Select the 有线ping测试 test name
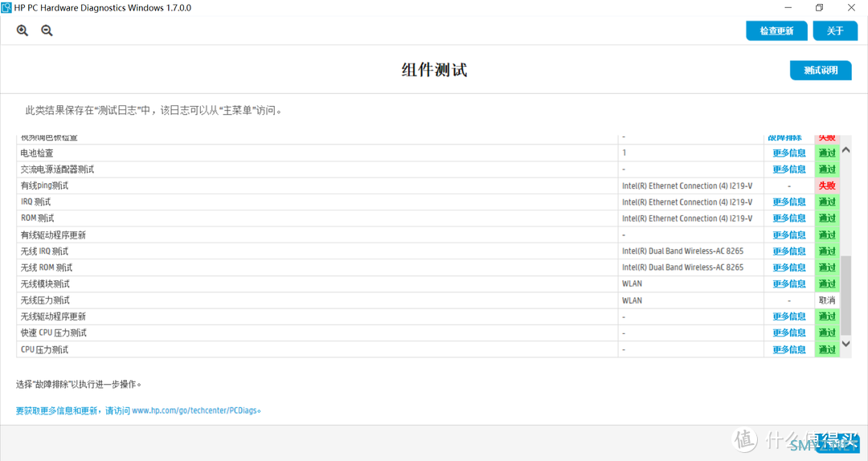 (44, 186)
